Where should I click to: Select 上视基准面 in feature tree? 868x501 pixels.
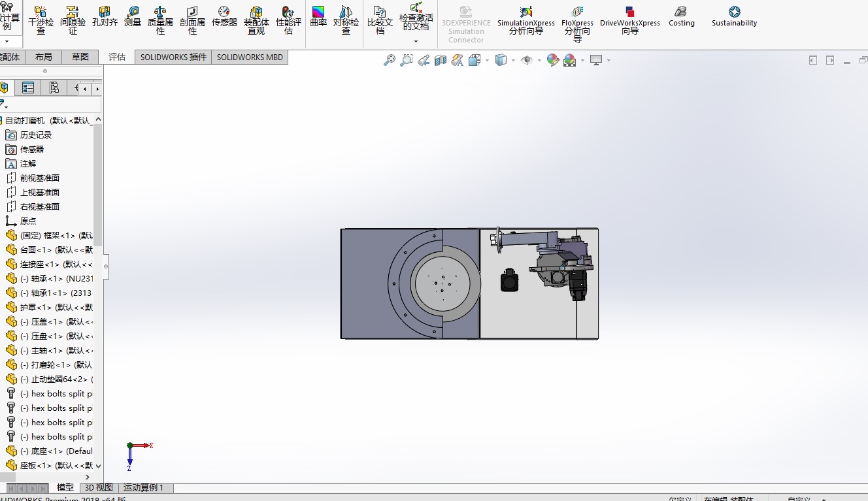(x=40, y=192)
